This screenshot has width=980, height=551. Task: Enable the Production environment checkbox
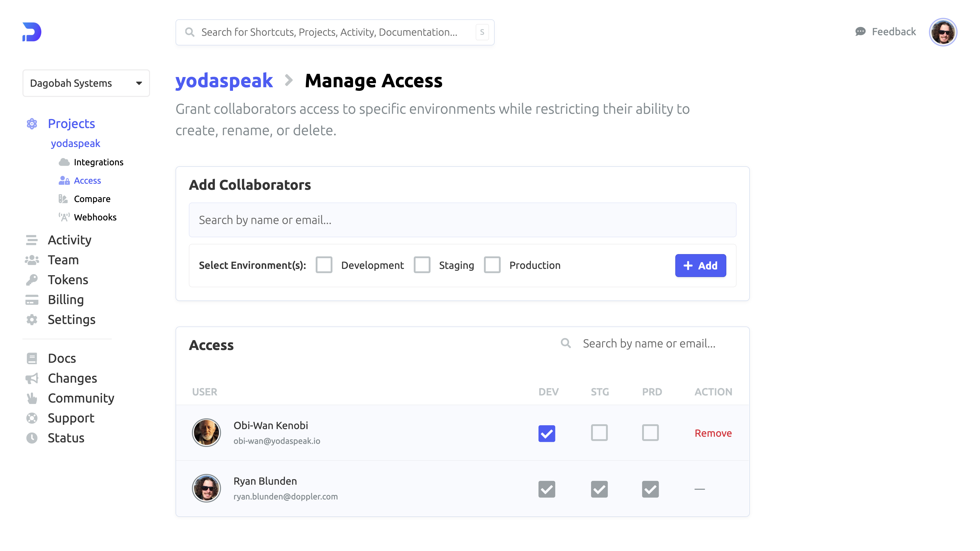[x=492, y=265]
